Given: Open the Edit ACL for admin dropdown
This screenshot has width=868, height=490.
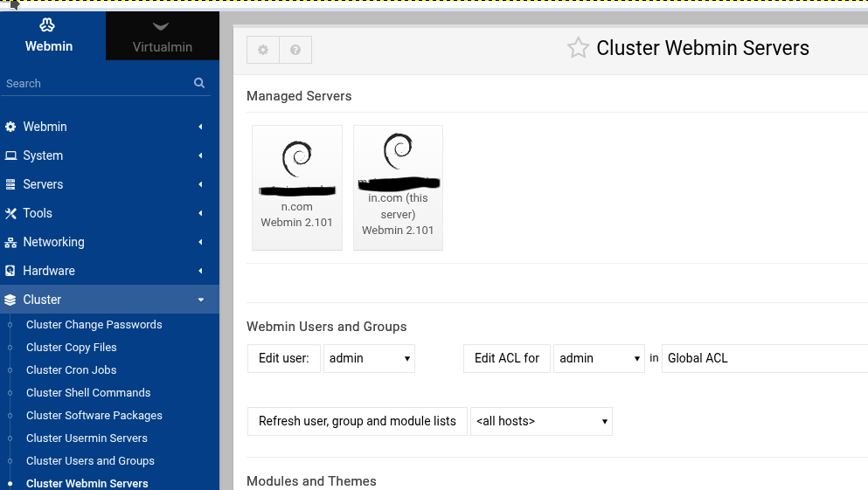Looking at the screenshot, I should (599, 358).
